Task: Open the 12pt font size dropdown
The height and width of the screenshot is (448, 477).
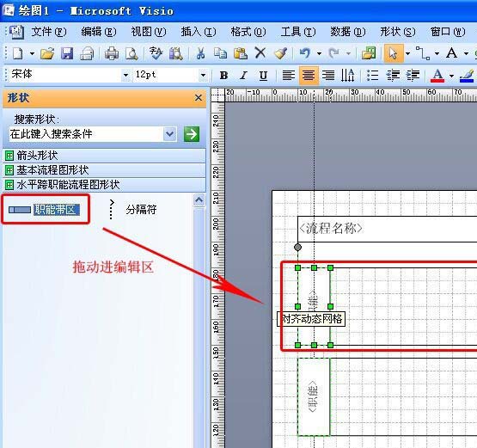Action: click(203, 75)
